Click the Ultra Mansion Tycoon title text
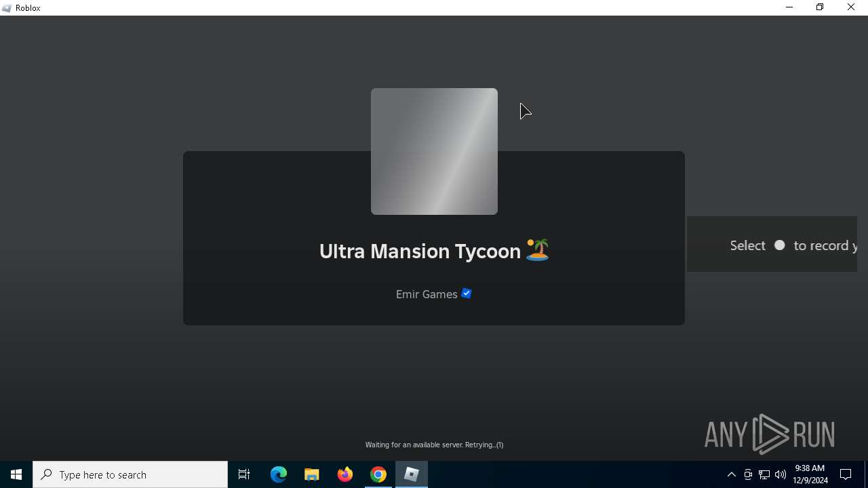 click(x=420, y=251)
